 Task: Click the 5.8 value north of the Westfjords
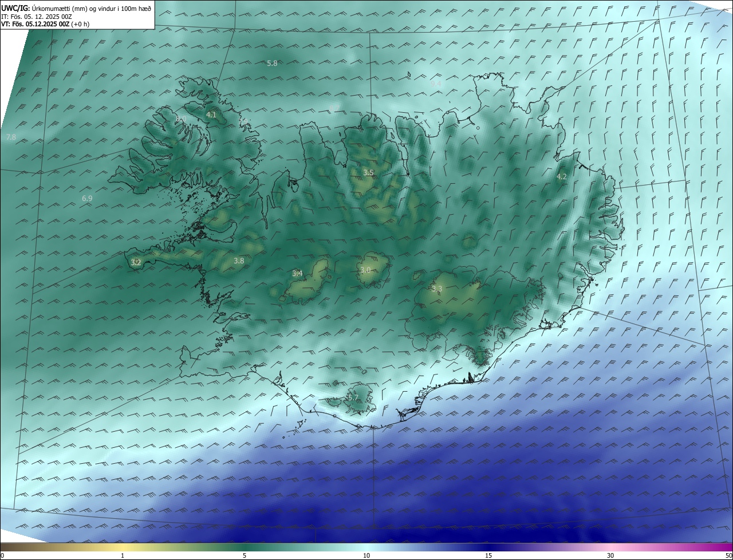[x=273, y=63]
